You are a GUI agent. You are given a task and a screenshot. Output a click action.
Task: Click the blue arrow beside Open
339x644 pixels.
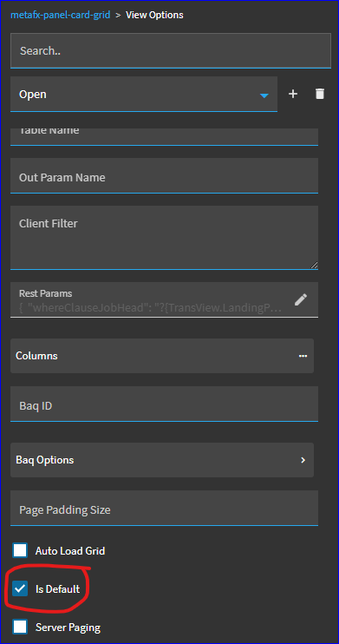coord(264,95)
